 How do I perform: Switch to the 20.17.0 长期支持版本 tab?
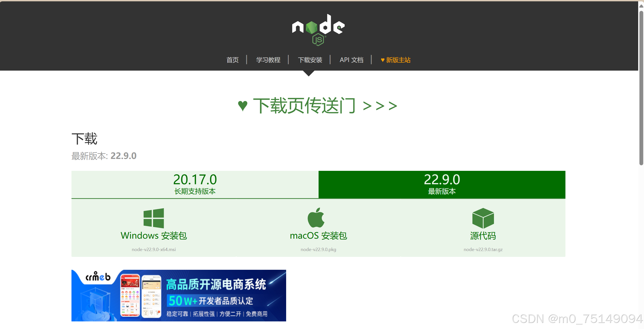coord(195,184)
